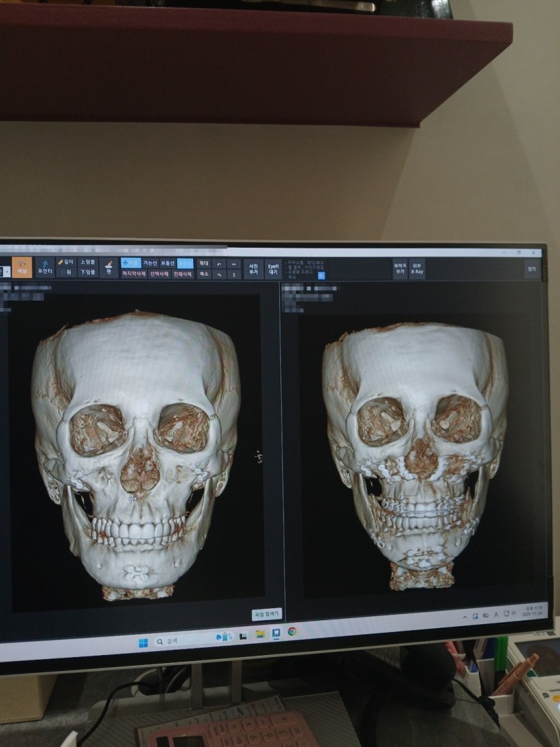Click the horizontal flip arrow icon

click(x=233, y=264)
